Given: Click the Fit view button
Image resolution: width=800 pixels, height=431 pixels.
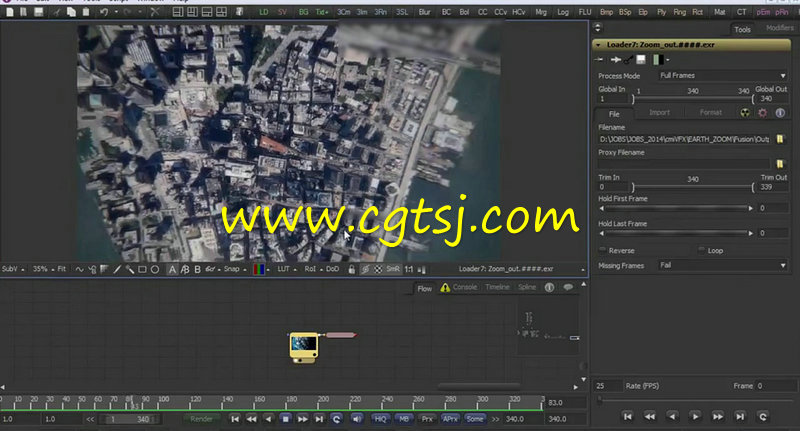Looking at the screenshot, I should click(62, 269).
